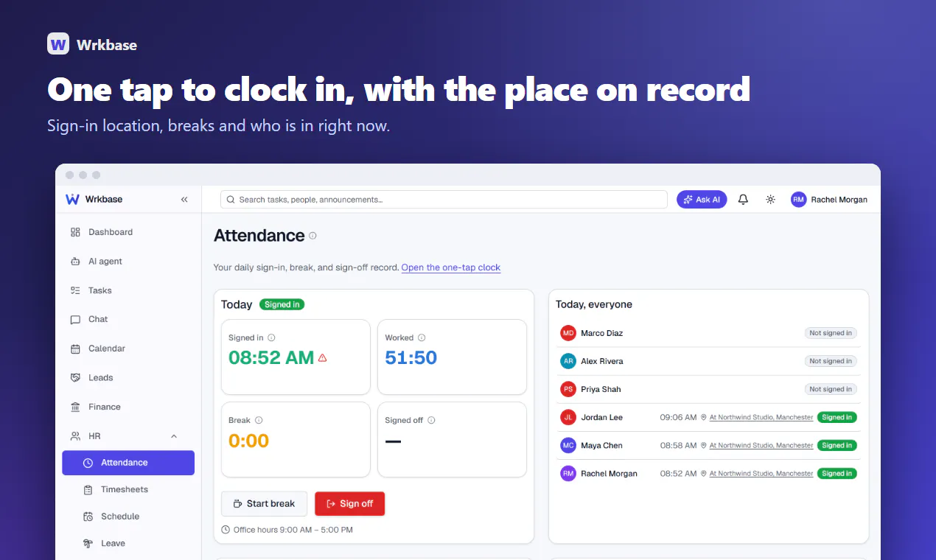The height and width of the screenshot is (560, 936).
Task: Open the Leads section
Action: coord(128,377)
